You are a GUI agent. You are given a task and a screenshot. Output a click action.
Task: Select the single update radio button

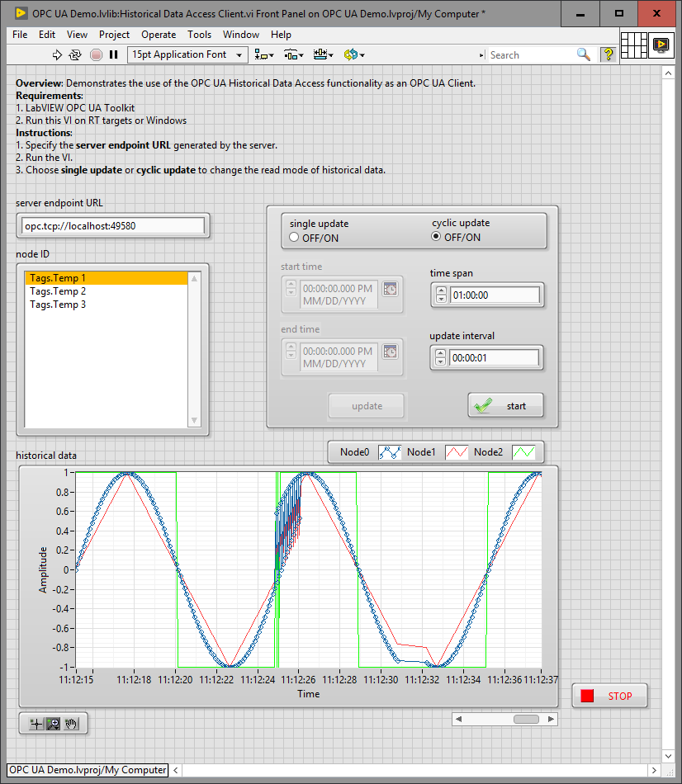click(x=294, y=238)
